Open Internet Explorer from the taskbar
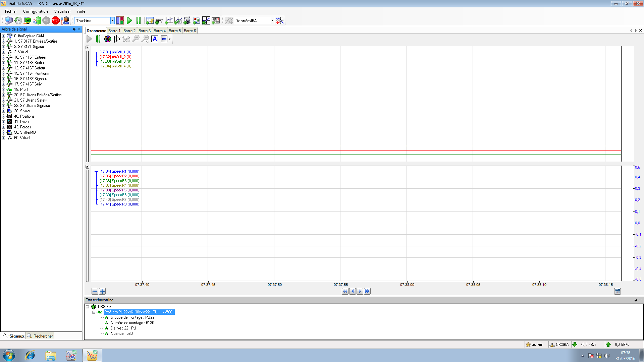 [x=30, y=355]
